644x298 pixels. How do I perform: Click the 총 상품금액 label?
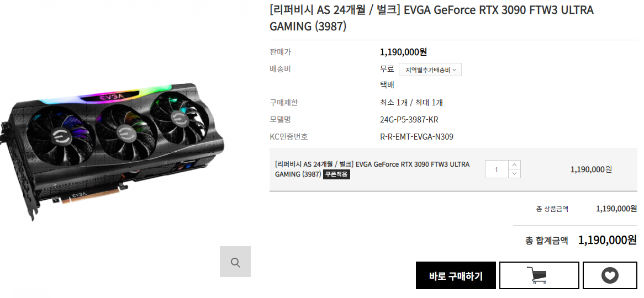(552, 209)
